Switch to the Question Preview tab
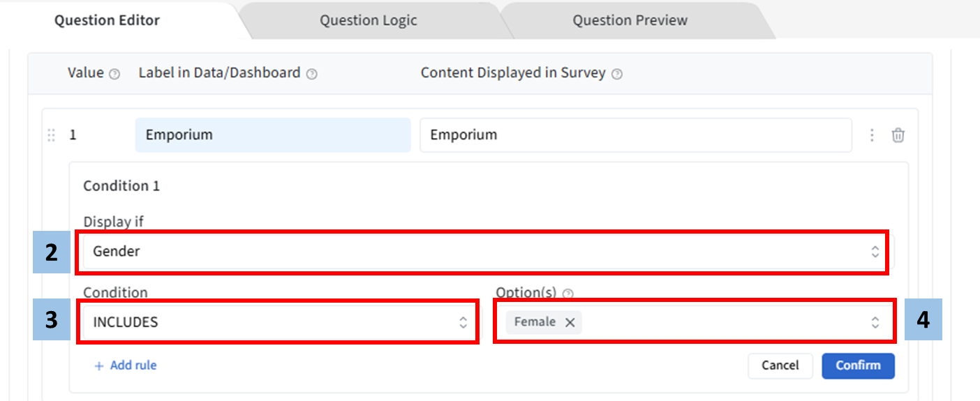Image resolution: width=980 pixels, height=401 pixels. click(630, 20)
